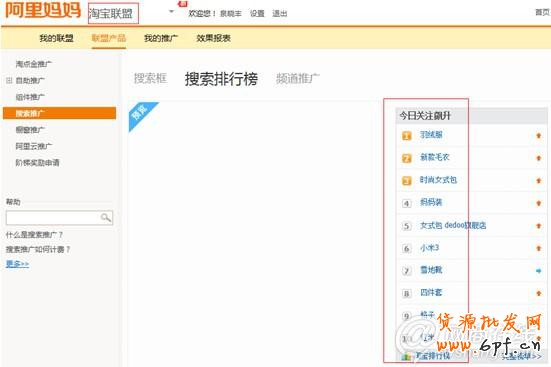Screen dimensions: 551x367
Task: Open ranked keyword 新款毛衣
Action: point(435,157)
